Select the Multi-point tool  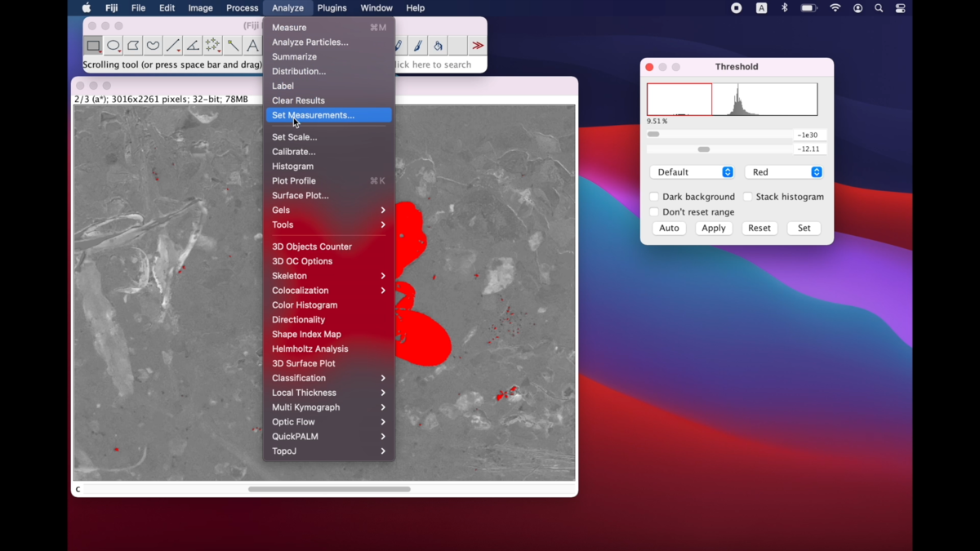coord(213,46)
